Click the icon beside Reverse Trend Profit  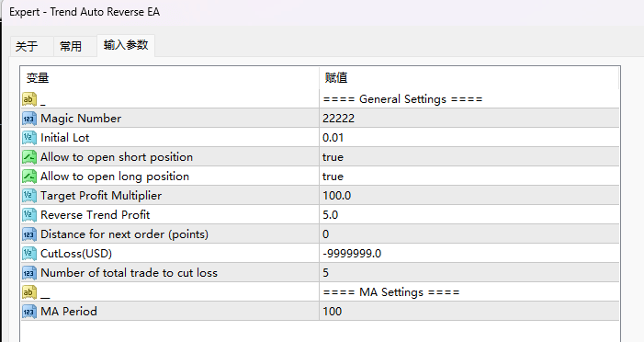pyautogui.click(x=29, y=215)
